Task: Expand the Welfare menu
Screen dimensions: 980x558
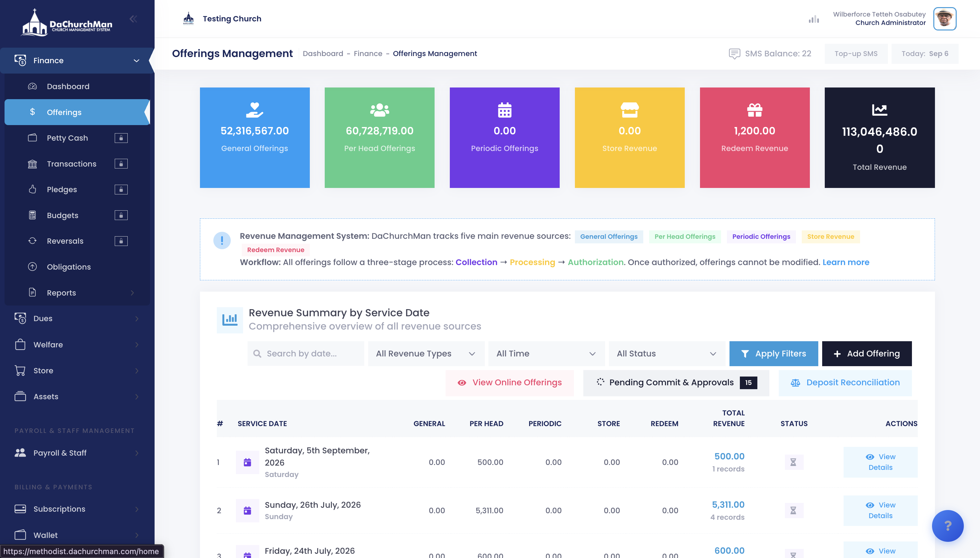Action: 77,344
